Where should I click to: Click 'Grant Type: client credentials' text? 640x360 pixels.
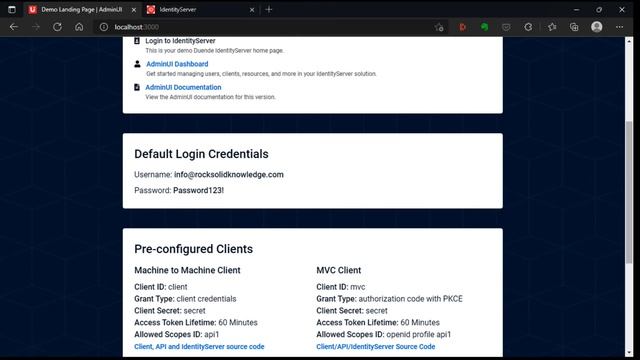click(x=185, y=299)
